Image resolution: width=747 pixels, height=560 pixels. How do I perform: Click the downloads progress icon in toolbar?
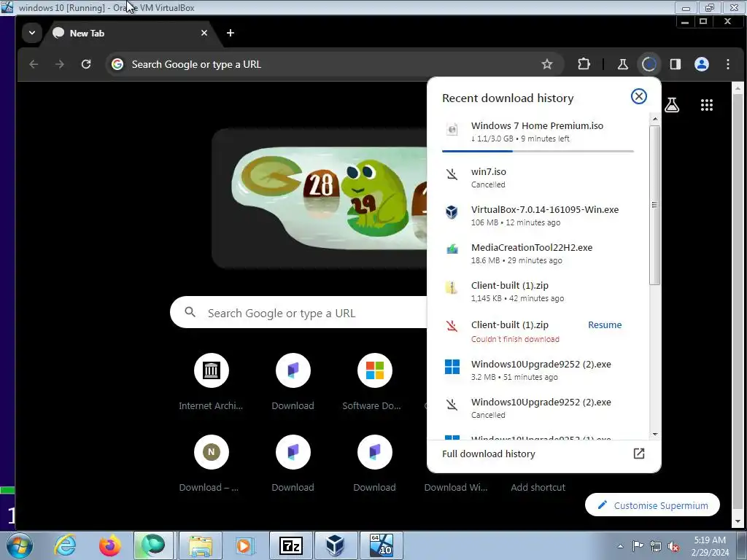[649, 64]
